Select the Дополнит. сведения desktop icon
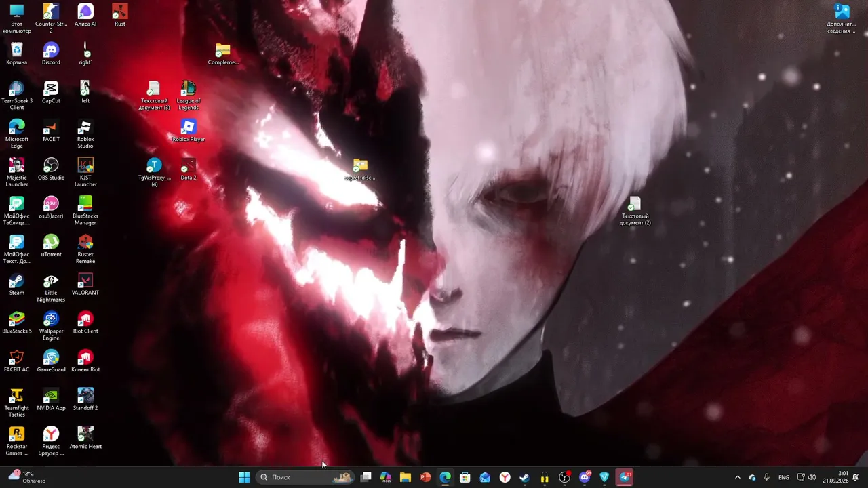Screen dimensions: 868x488 (842, 18)
